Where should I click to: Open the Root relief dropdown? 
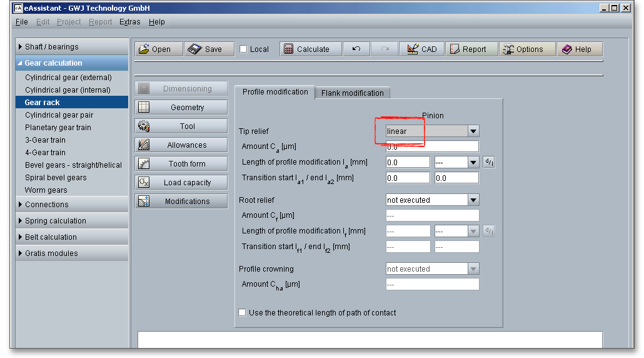(x=473, y=200)
